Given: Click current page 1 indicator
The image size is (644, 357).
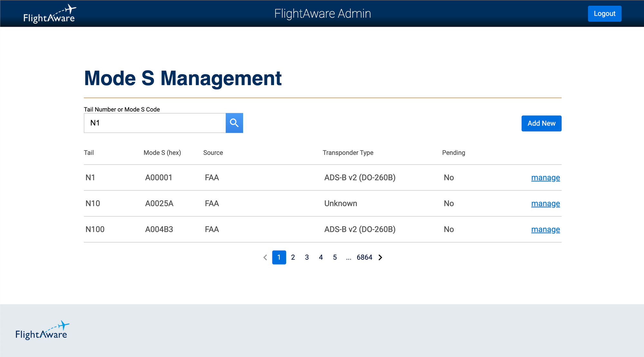Looking at the screenshot, I should click(x=279, y=257).
